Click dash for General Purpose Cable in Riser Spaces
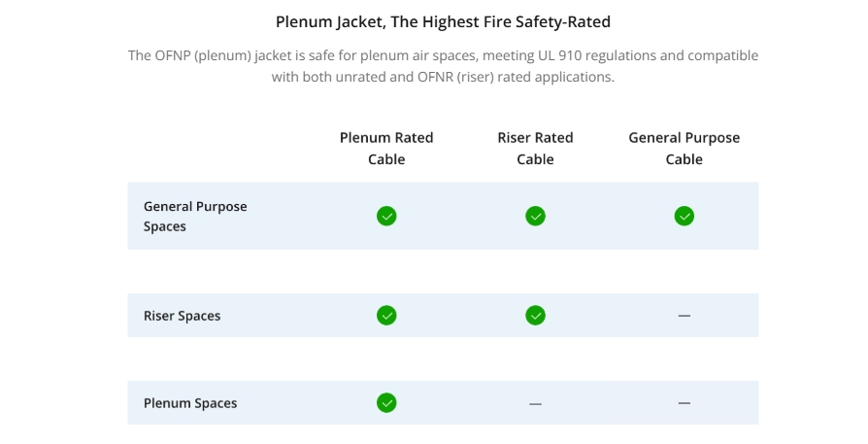 coord(684,316)
